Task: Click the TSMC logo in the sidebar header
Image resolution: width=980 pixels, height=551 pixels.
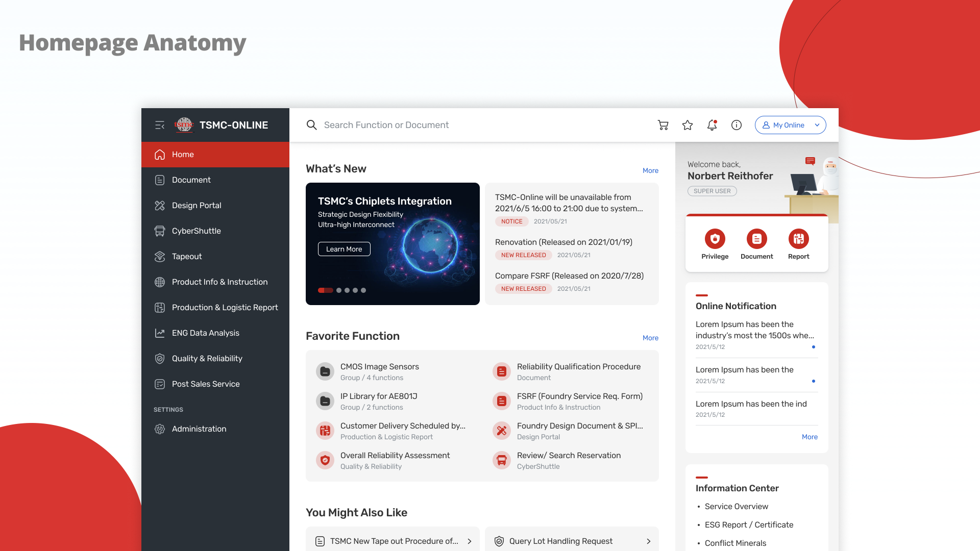Action: tap(184, 125)
